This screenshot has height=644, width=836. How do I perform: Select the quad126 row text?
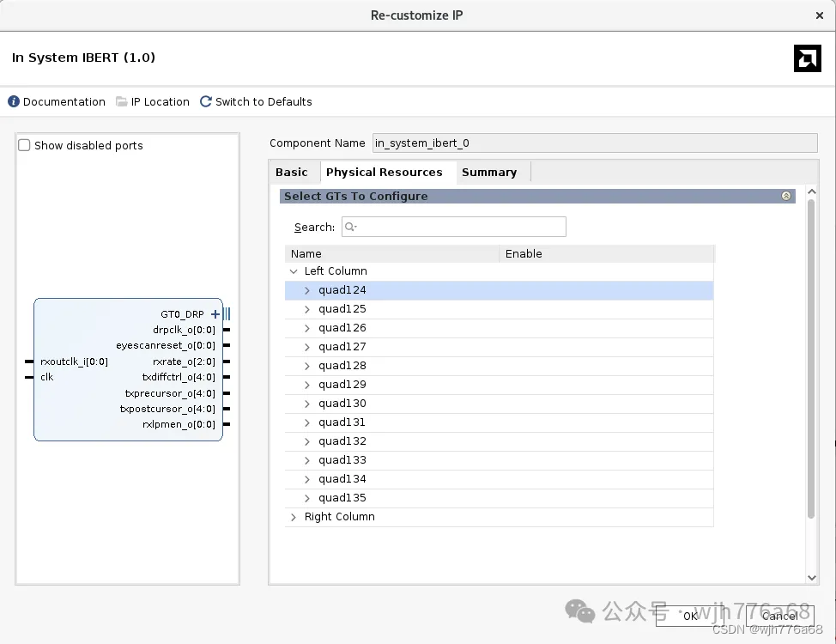click(x=342, y=328)
